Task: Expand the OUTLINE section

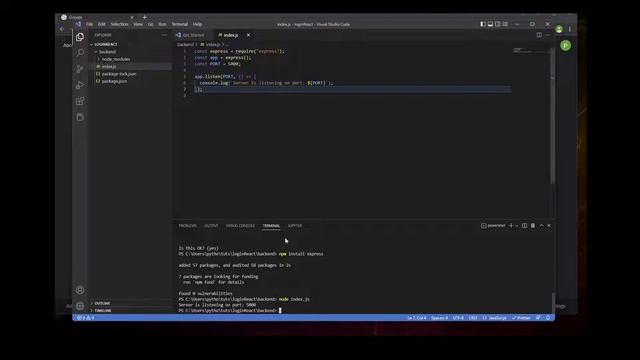Action: [131, 303]
